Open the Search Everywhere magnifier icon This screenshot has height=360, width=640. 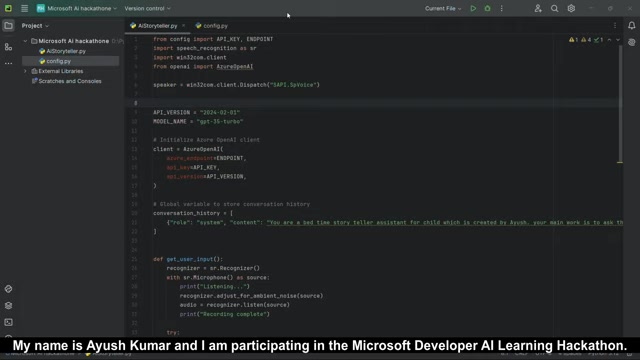click(x=554, y=8)
